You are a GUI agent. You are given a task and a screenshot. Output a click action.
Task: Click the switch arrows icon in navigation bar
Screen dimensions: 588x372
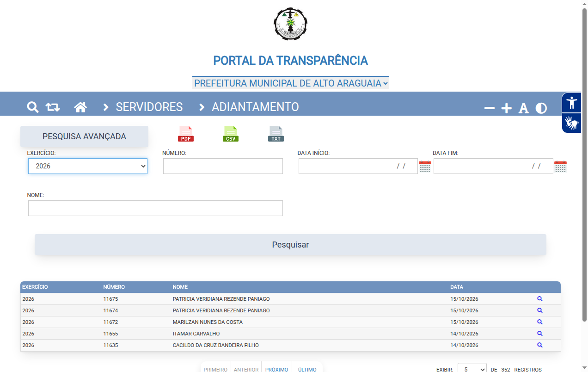pos(53,107)
